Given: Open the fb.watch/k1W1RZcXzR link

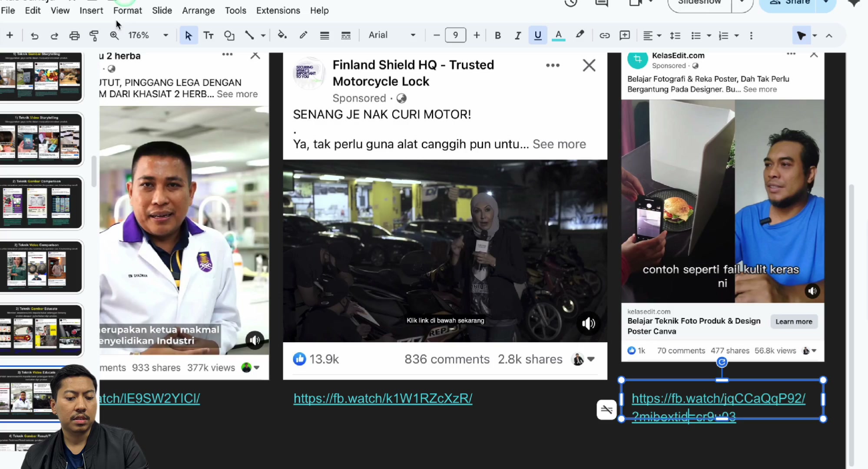Looking at the screenshot, I should click(x=383, y=398).
